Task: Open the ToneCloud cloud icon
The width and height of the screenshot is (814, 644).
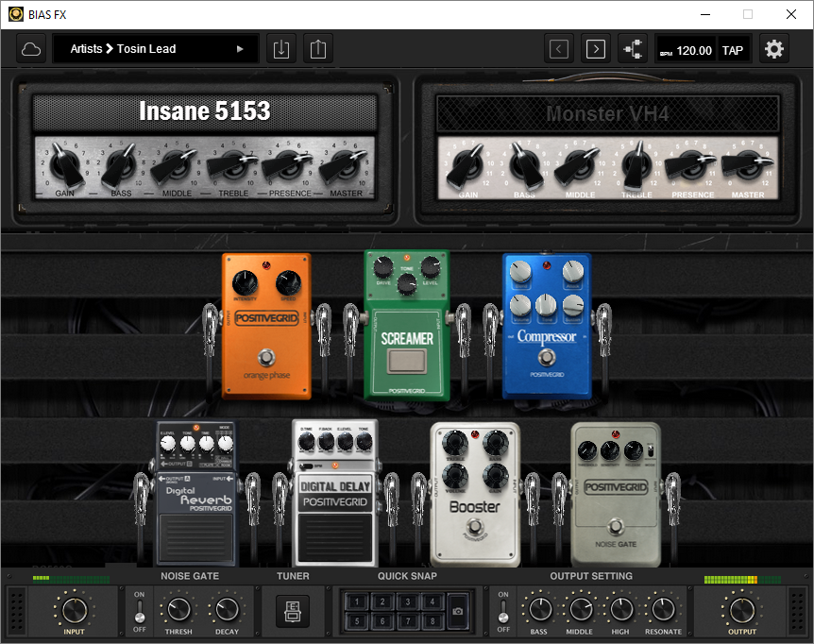Action: (31, 49)
